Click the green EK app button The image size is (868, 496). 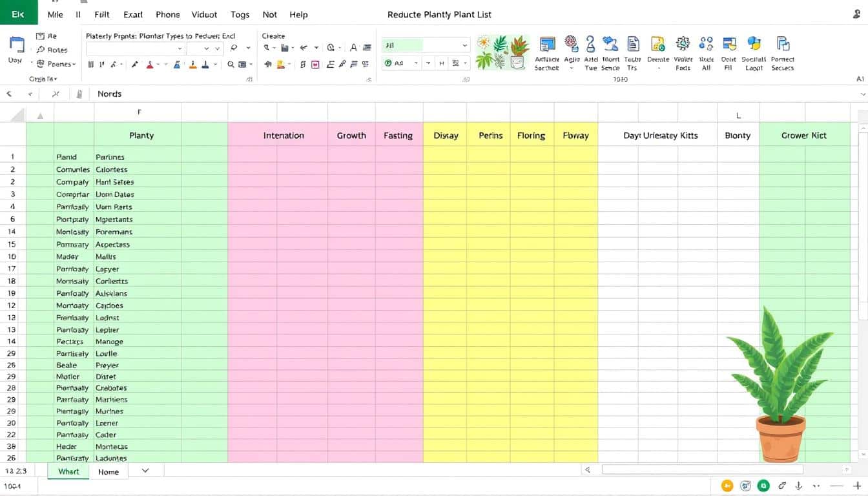(x=19, y=13)
